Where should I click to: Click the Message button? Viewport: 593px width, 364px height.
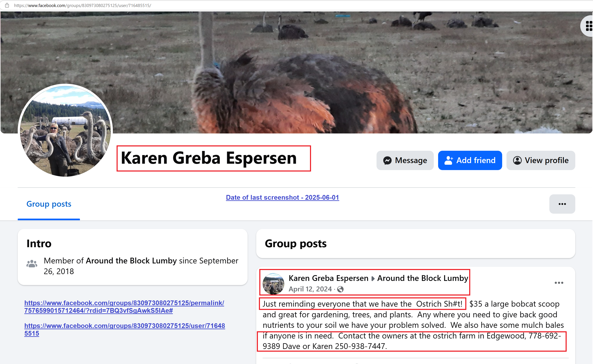[x=405, y=160]
